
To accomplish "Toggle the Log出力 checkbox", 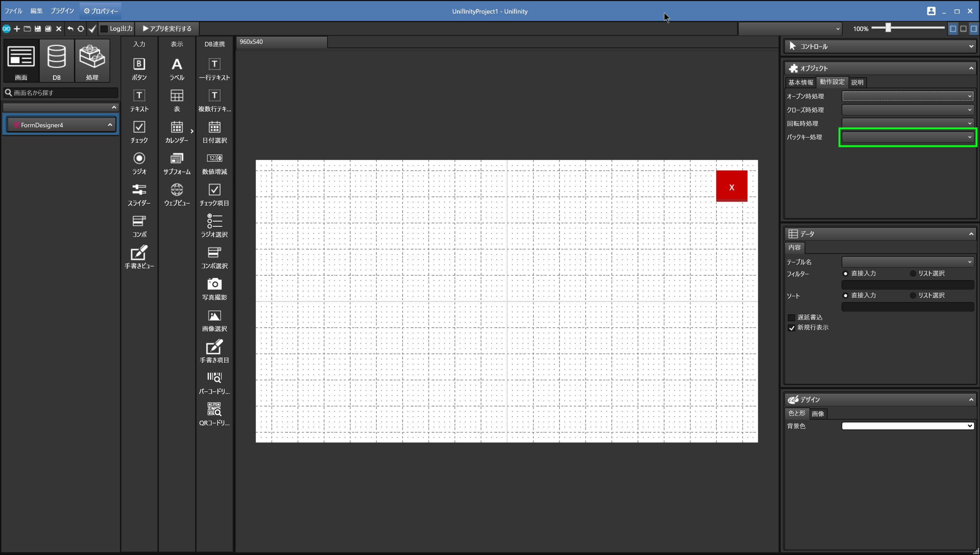I will pos(104,29).
